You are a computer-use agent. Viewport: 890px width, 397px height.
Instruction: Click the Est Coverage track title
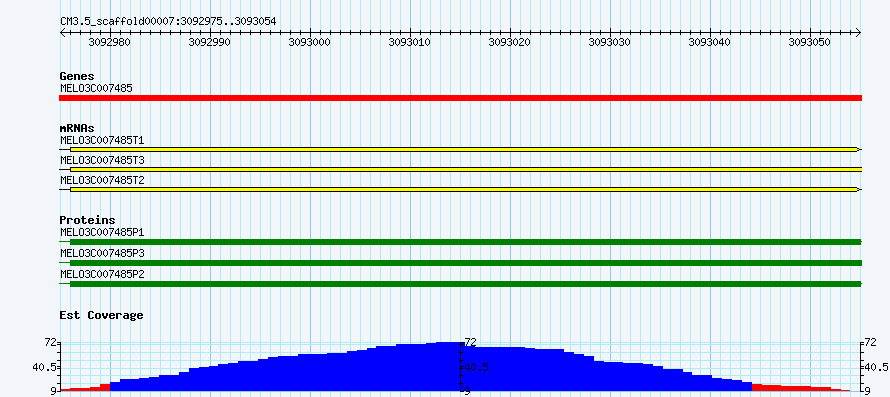[x=102, y=315]
